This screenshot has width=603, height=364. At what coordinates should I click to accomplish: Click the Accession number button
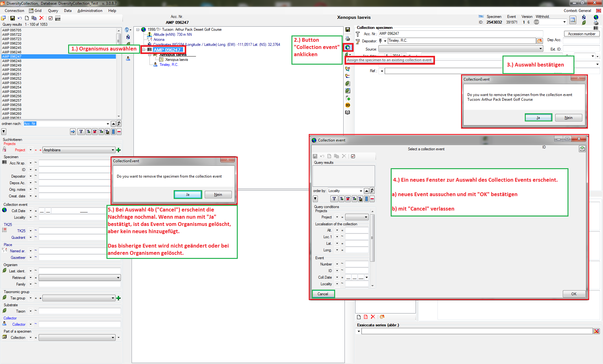point(581,34)
